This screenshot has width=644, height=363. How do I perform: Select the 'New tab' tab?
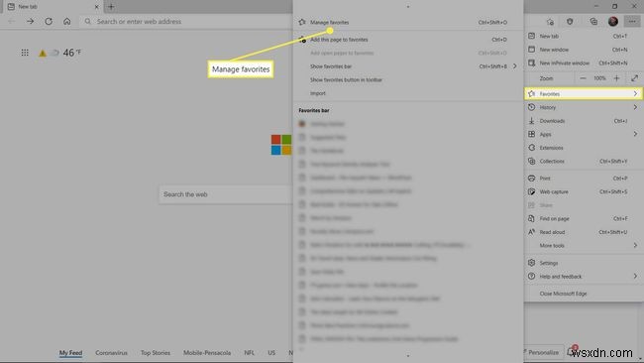[x=53, y=7]
